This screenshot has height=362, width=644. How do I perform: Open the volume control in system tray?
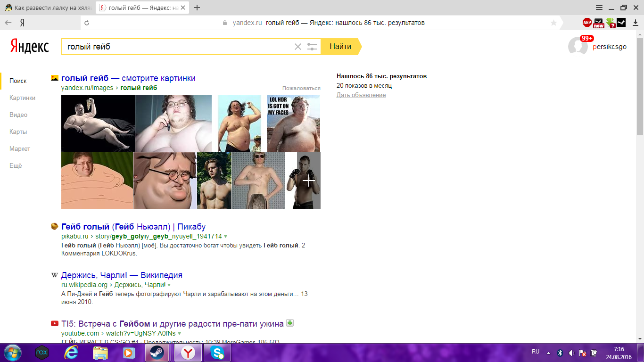(x=571, y=353)
